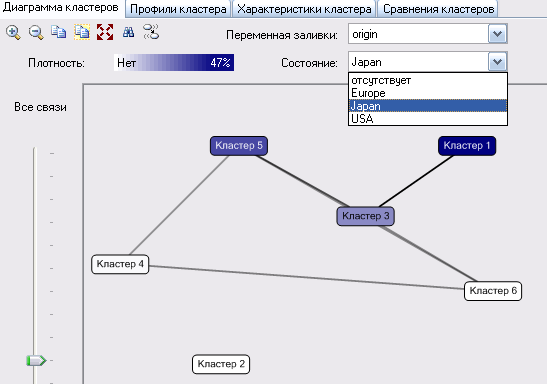547x384 pixels.
Task: Select Europe in the state list
Action: pyautogui.click(x=428, y=93)
